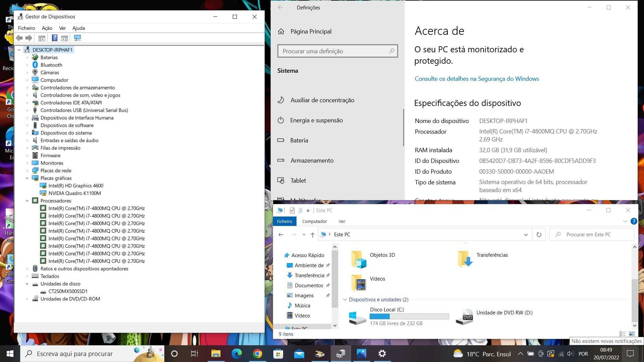Collapse the Unidades de disco category

pos(27,284)
